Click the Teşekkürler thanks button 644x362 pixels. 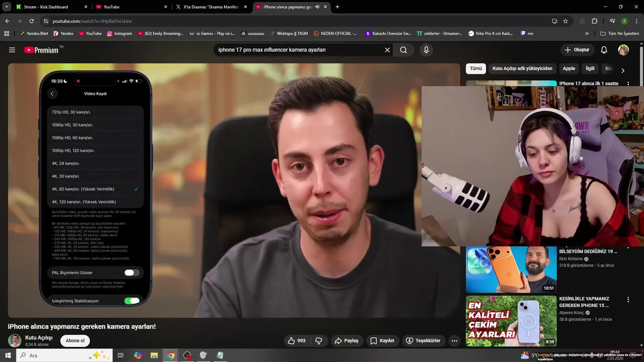point(423,340)
